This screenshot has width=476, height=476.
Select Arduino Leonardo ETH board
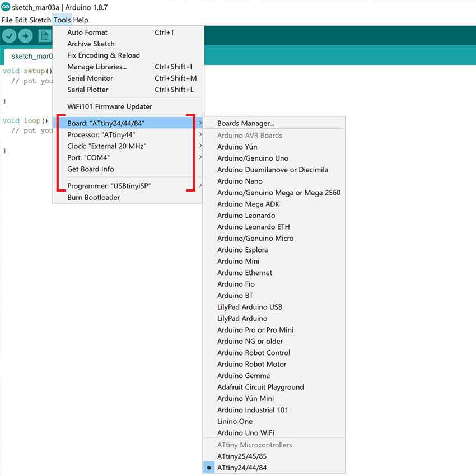coord(274,227)
